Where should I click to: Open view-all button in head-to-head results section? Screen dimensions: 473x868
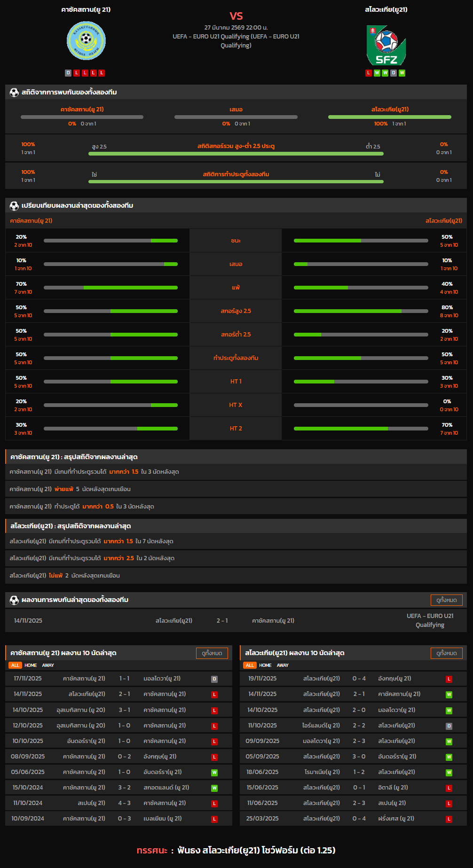(x=446, y=600)
